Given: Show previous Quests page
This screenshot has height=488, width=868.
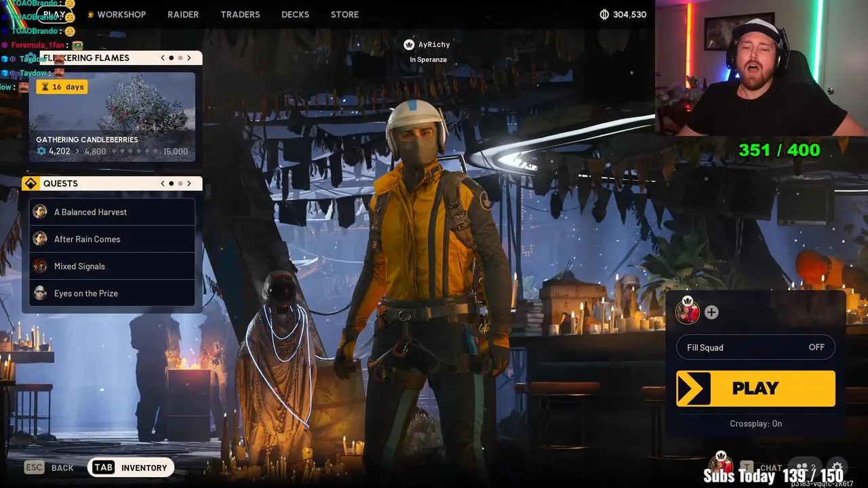Looking at the screenshot, I should tap(163, 184).
